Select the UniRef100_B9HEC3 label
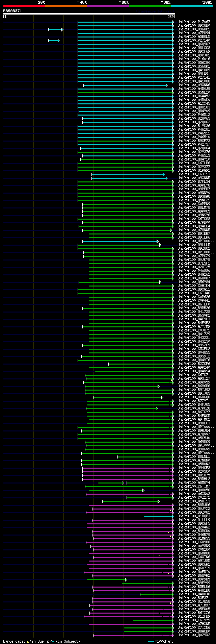The image size is (216, 644). [x=194, y=423]
